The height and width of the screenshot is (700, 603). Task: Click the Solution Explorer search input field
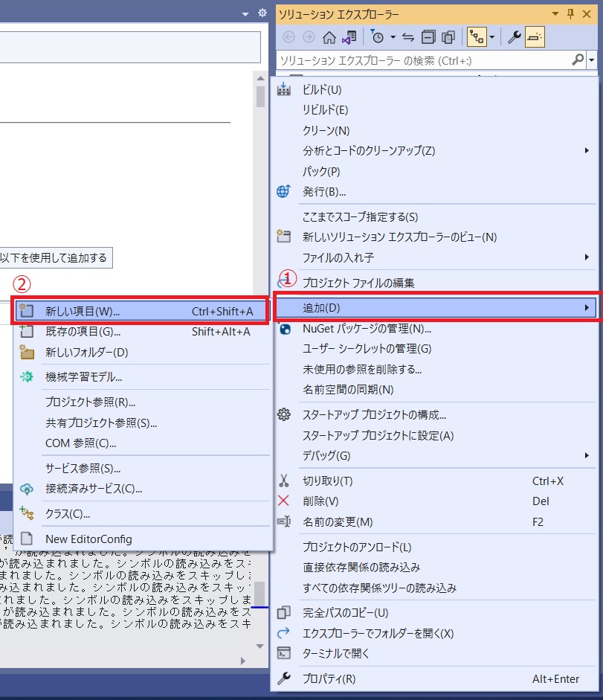coord(420,60)
